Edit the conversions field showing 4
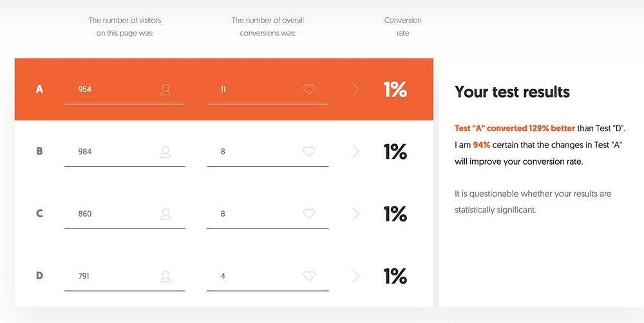The height and width of the screenshot is (323, 644). [x=251, y=276]
